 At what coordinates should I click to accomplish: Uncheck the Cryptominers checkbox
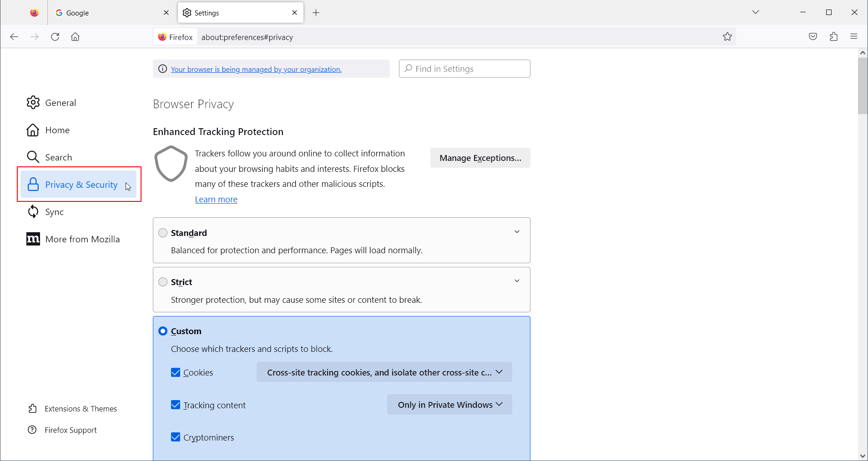coord(175,437)
